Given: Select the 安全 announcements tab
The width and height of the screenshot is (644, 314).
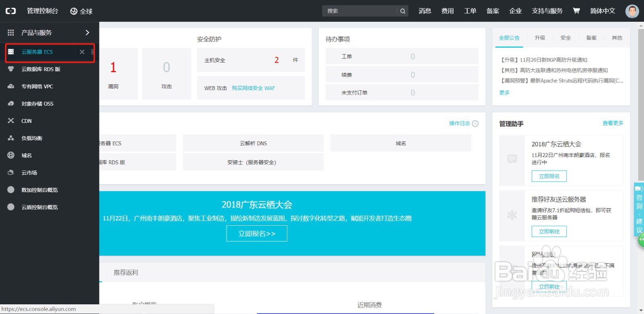Looking at the screenshot, I should pyautogui.click(x=566, y=38).
